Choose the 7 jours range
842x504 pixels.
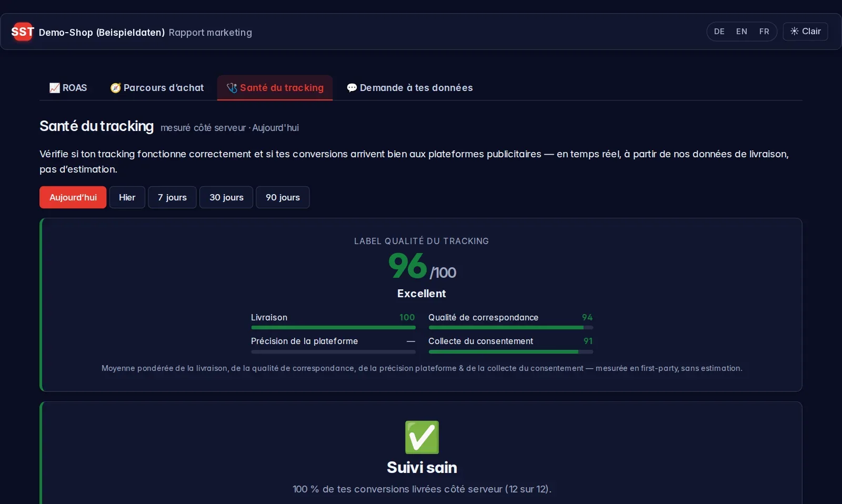point(172,197)
